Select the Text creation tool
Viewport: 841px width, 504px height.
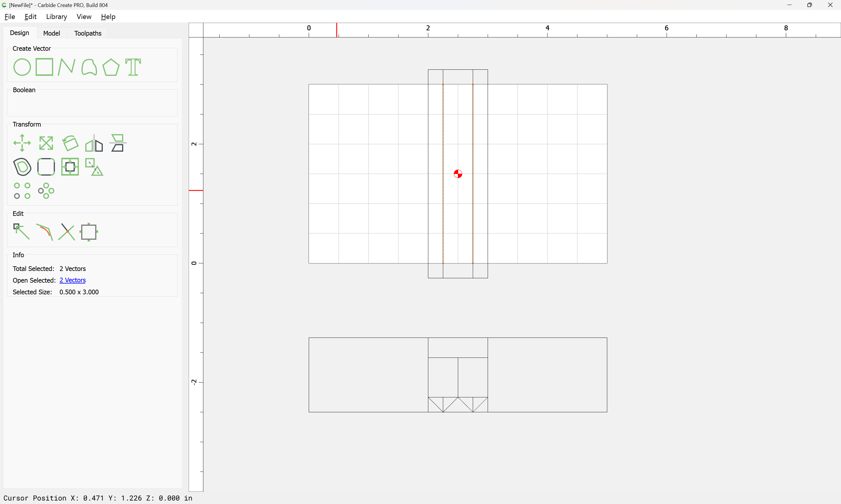(x=133, y=67)
